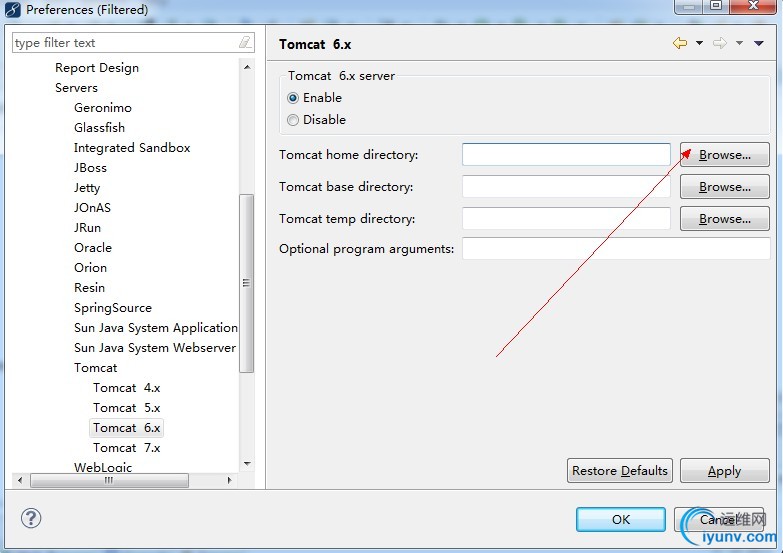Select Tomcat 6.x in the tree
783x553 pixels.
(x=126, y=428)
